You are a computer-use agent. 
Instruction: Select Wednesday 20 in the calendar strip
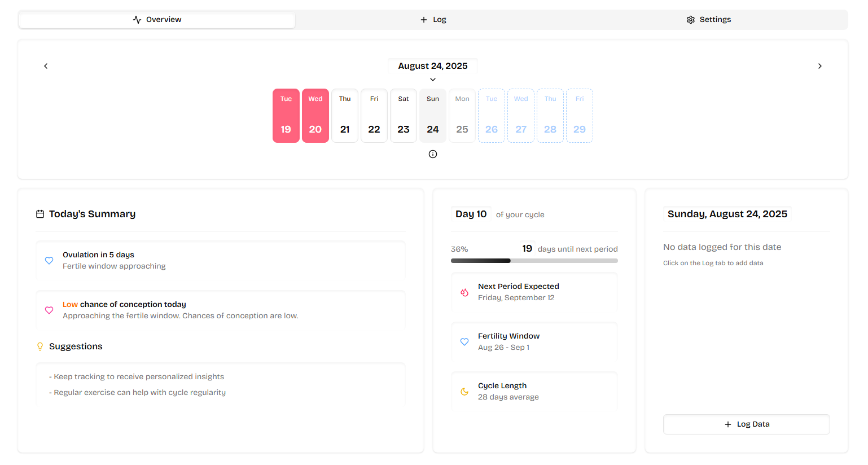pos(315,116)
